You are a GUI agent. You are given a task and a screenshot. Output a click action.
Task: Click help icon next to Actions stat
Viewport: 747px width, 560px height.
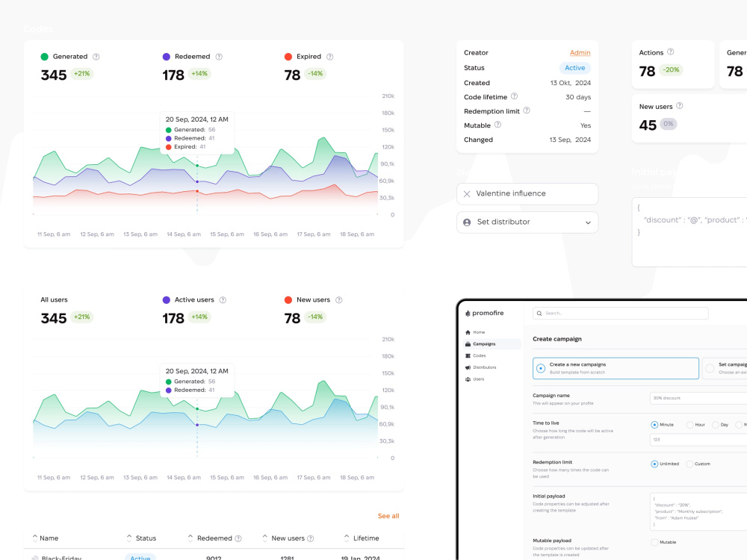click(x=670, y=52)
